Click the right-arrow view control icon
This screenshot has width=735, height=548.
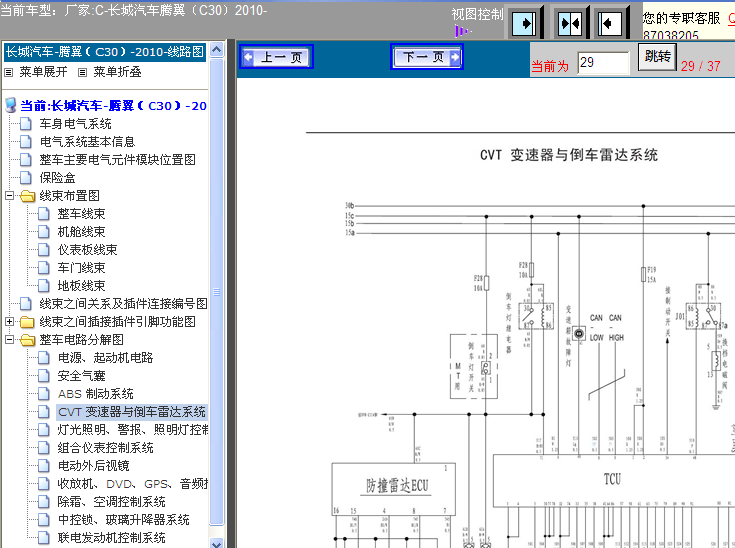click(x=525, y=23)
